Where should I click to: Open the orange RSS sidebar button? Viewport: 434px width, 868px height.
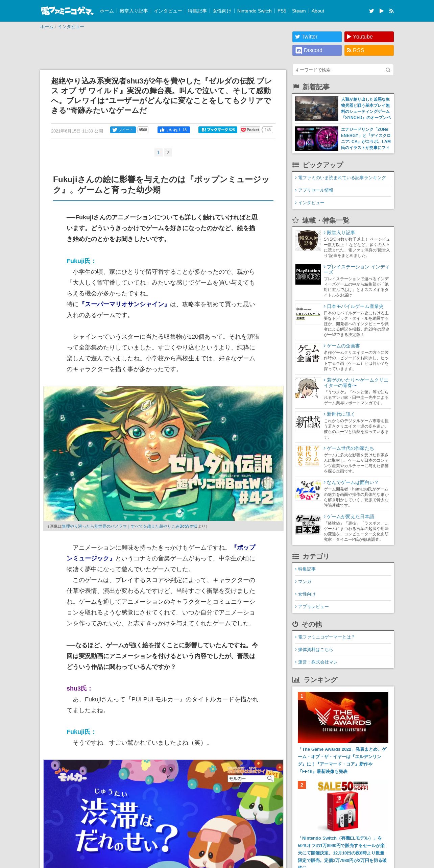tap(369, 50)
